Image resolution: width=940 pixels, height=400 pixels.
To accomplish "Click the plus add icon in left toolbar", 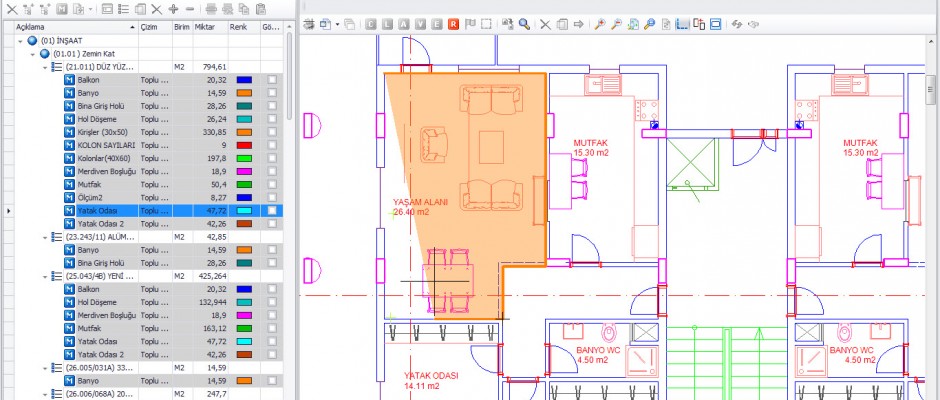I will coord(174,8).
